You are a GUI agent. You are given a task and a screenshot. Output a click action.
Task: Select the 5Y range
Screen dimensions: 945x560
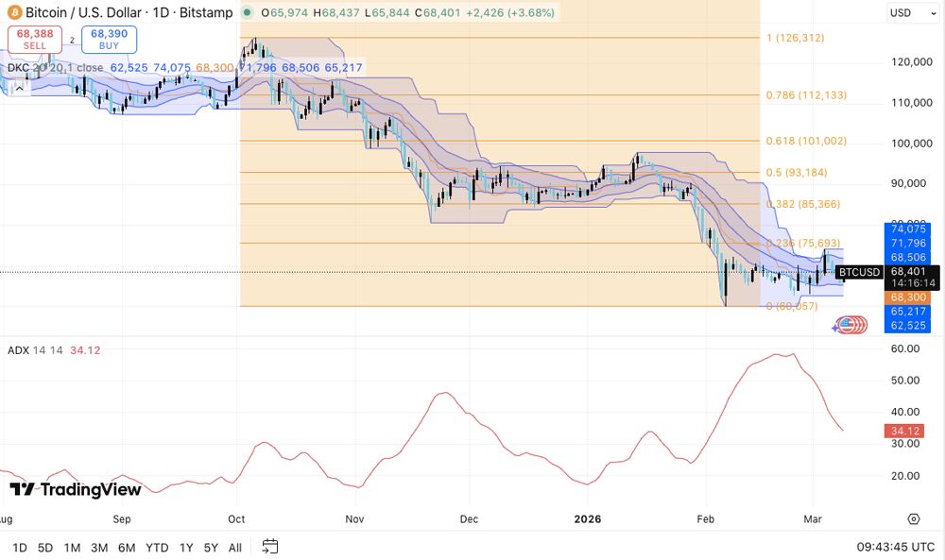click(209, 547)
